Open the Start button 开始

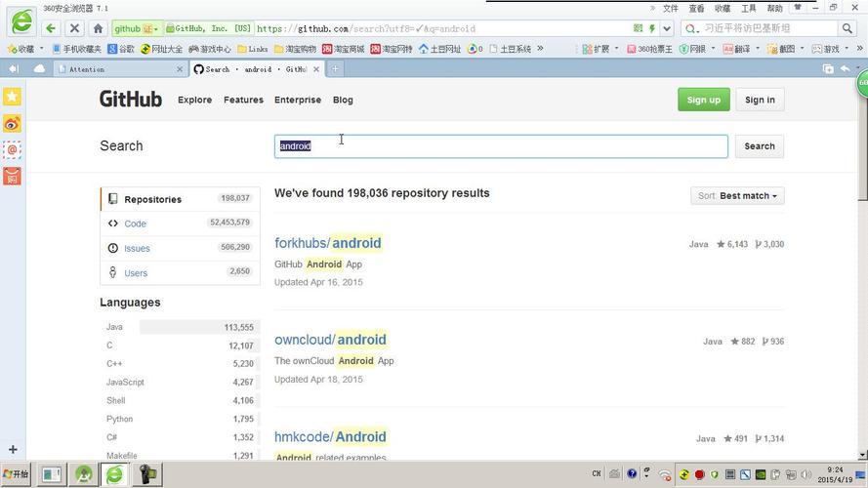click(16, 474)
